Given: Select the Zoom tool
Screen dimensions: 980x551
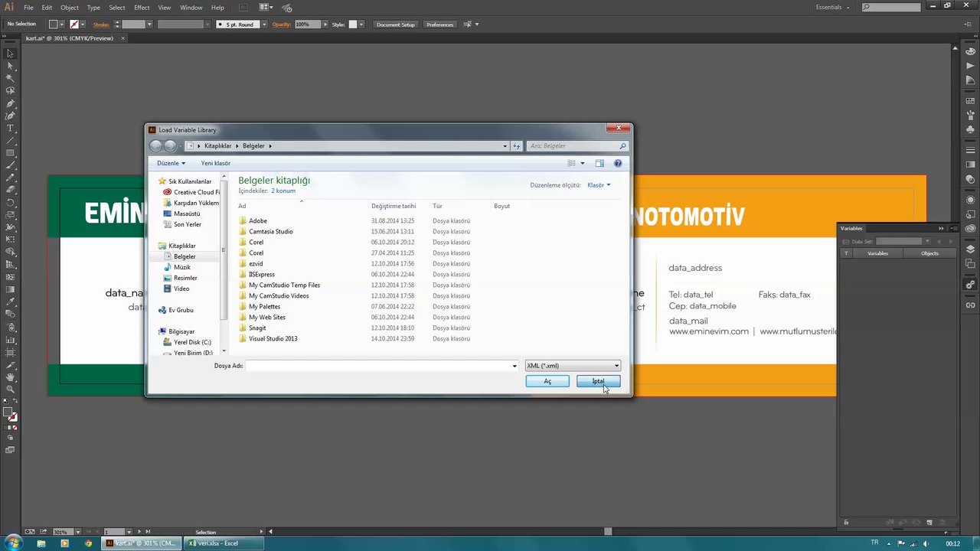Looking at the screenshot, I should click(x=11, y=389).
